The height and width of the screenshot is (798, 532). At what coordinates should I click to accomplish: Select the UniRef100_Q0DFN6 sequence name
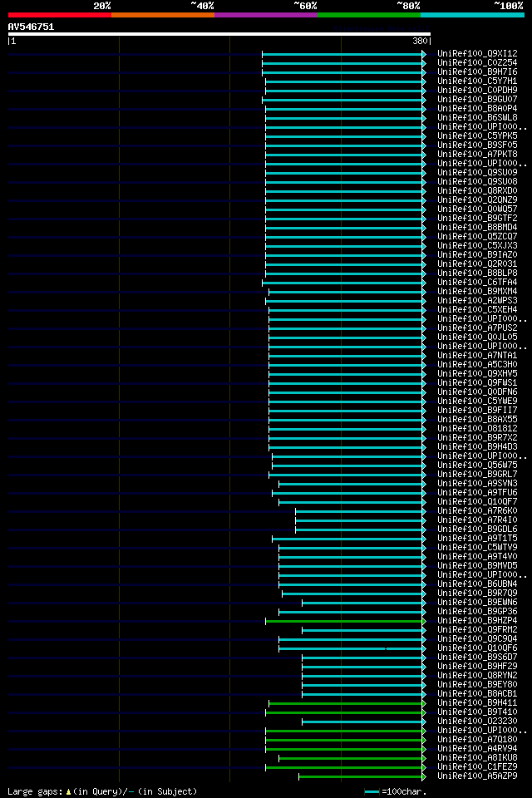click(477, 392)
